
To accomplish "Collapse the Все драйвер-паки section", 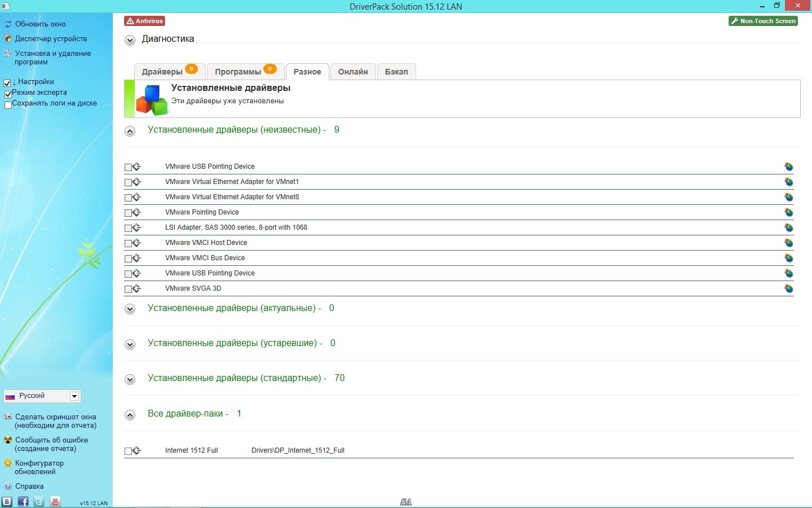I will pyautogui.click(x=130, y=415).
